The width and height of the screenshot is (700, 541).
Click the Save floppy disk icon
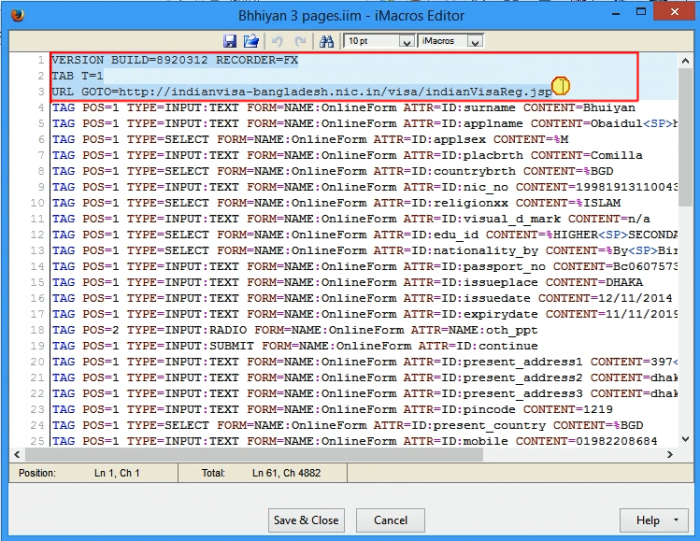click(x=229, y=41)
